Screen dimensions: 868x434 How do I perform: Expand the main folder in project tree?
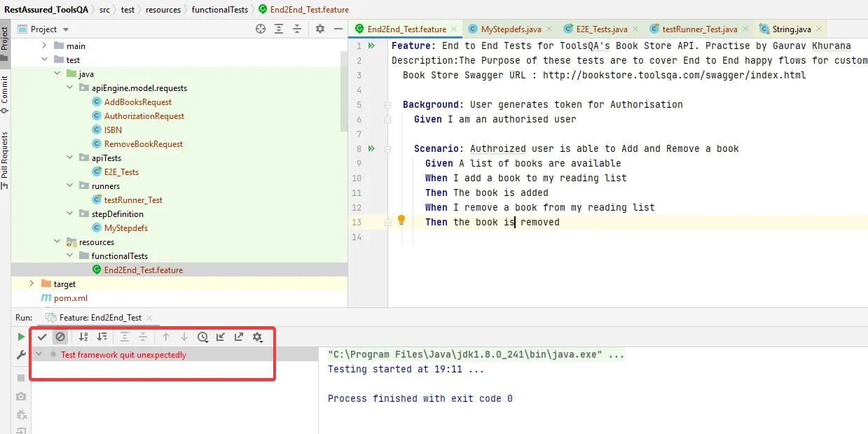[44, 46]
